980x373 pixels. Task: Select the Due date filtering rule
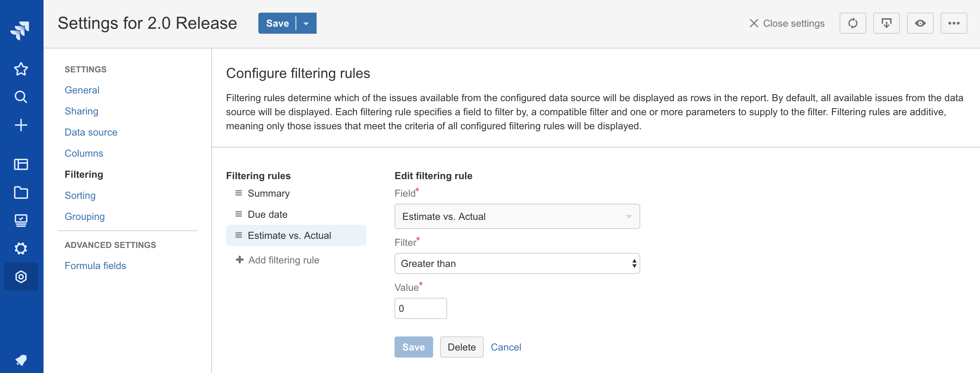pos(296,214)
